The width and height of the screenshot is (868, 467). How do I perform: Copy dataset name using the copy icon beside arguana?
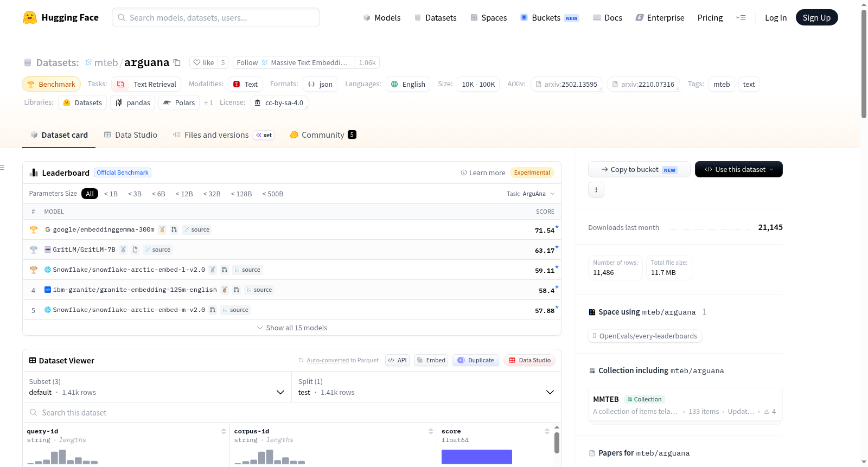pyautogui.click(x=177, y=62)
